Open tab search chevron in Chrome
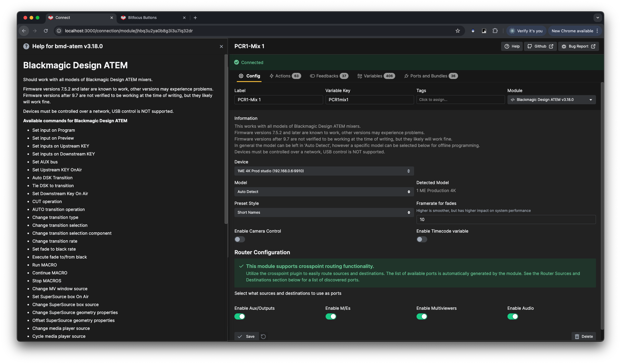The width and height of the screenshot is (621, 364). point(598,18)
